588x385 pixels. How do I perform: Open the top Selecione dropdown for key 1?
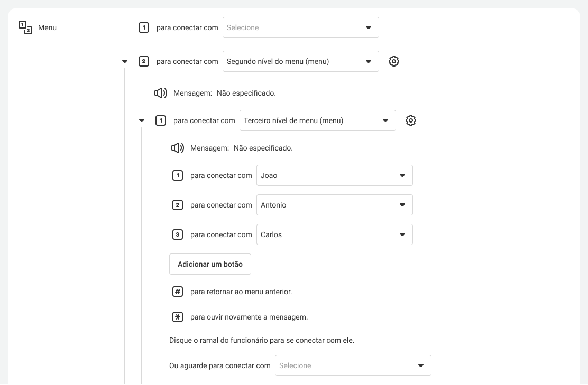[300, 27]
